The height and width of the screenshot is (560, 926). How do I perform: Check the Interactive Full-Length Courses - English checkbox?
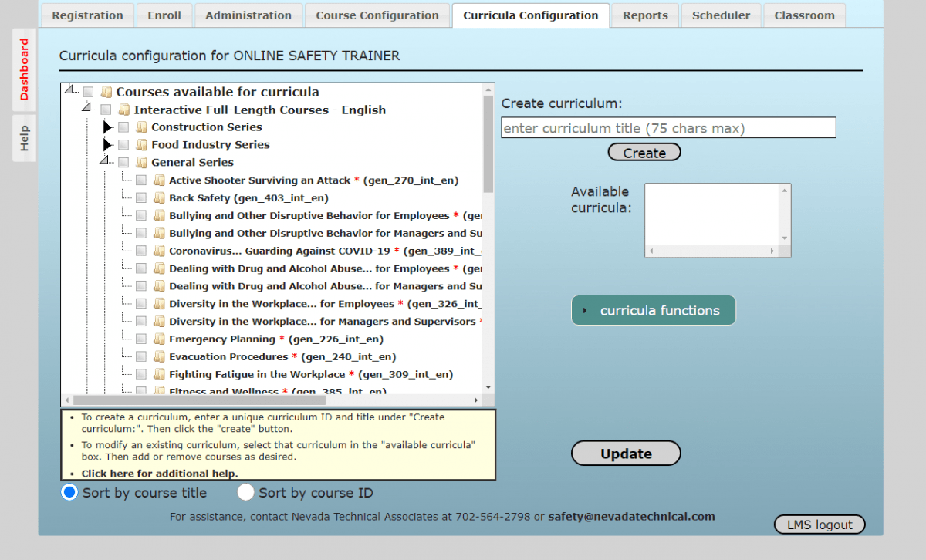106,109
